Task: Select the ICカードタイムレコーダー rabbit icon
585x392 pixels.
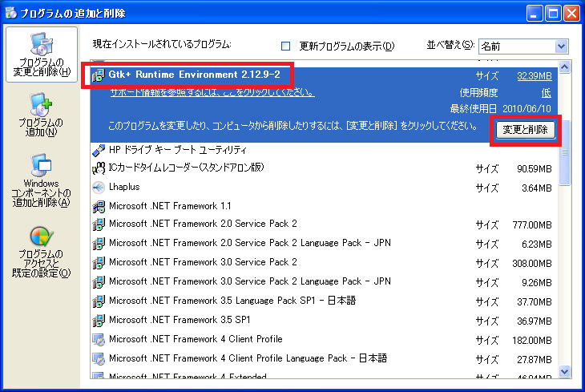Action: pyautogui.click(x=99, y=168)
